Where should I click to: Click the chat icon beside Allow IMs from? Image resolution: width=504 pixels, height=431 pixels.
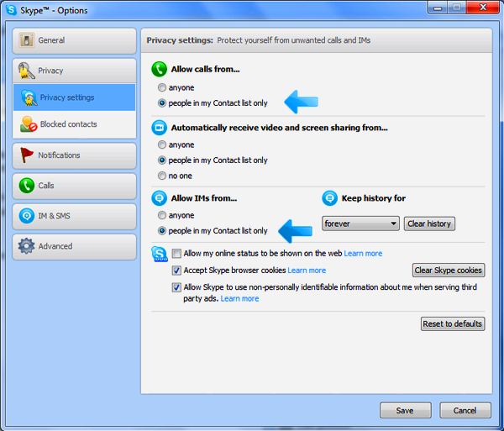(x=159, y=198)
